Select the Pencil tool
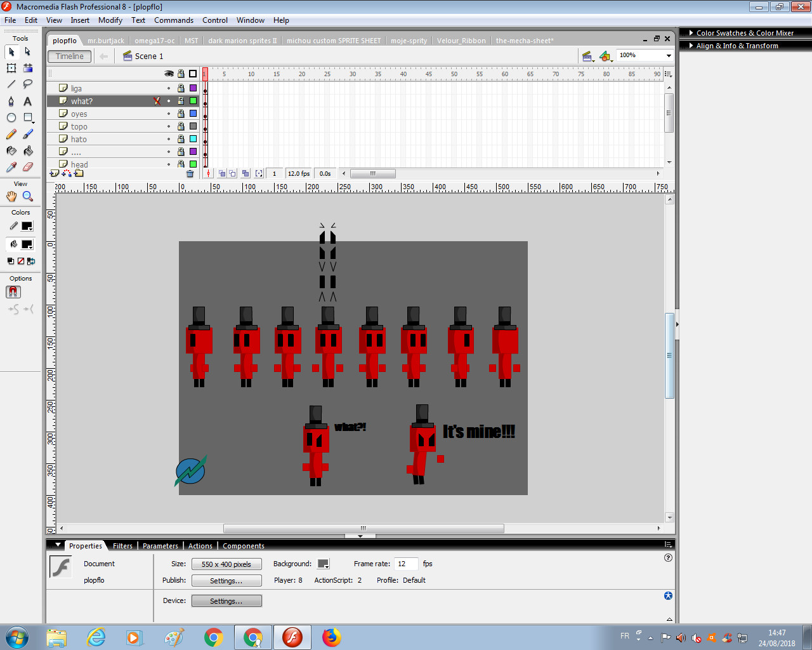 (x=11, y=134)
